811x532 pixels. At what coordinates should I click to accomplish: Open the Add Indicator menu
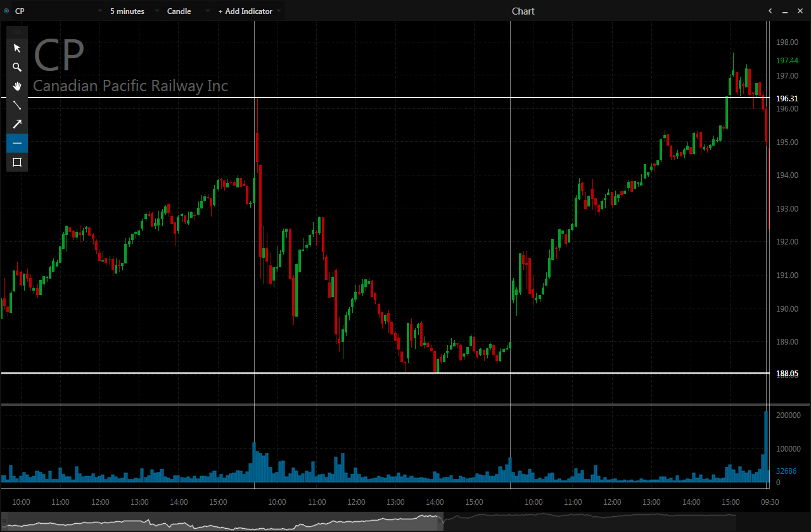pyautogui.click(x=249, y=11)
